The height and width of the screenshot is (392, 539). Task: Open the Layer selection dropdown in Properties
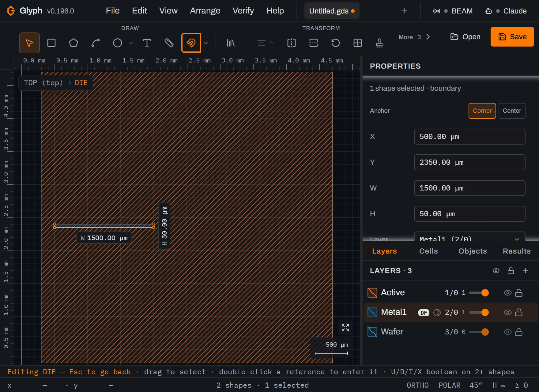tap(469, 236)
